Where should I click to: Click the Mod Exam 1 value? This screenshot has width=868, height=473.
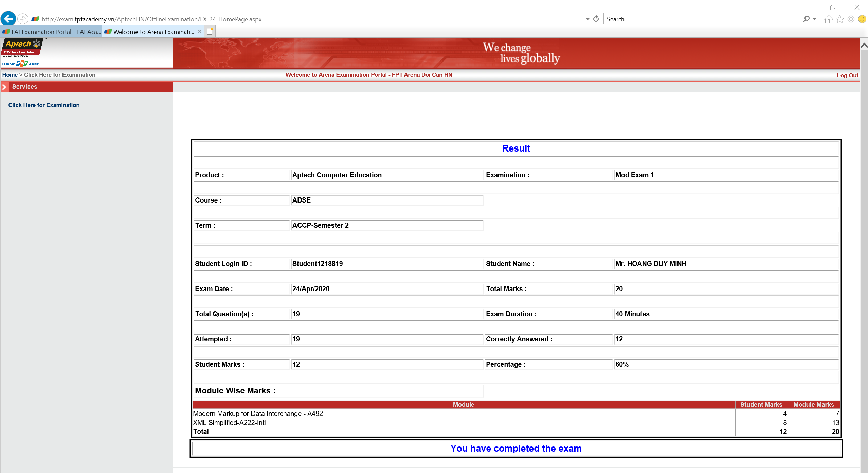634,175
